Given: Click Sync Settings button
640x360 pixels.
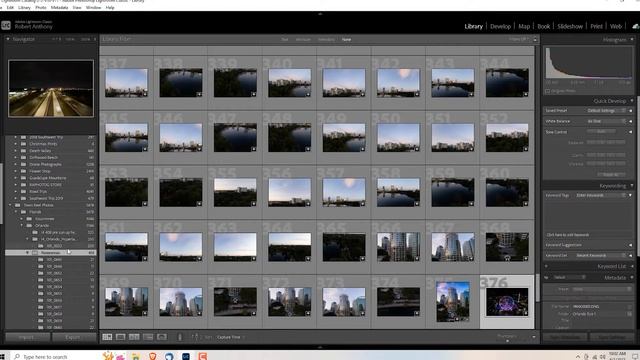Looking at the screenshot, I should pyautogui.click(x=611, y=337).
